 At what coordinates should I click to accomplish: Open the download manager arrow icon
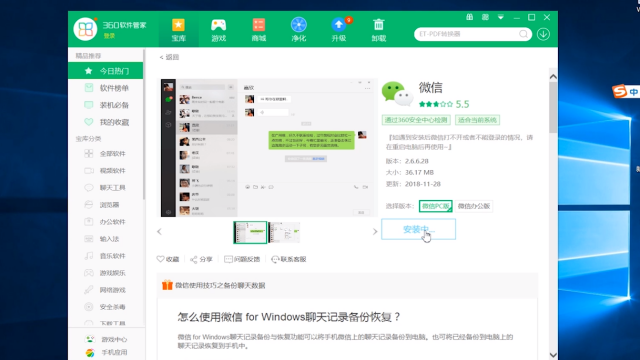(543, 34)
